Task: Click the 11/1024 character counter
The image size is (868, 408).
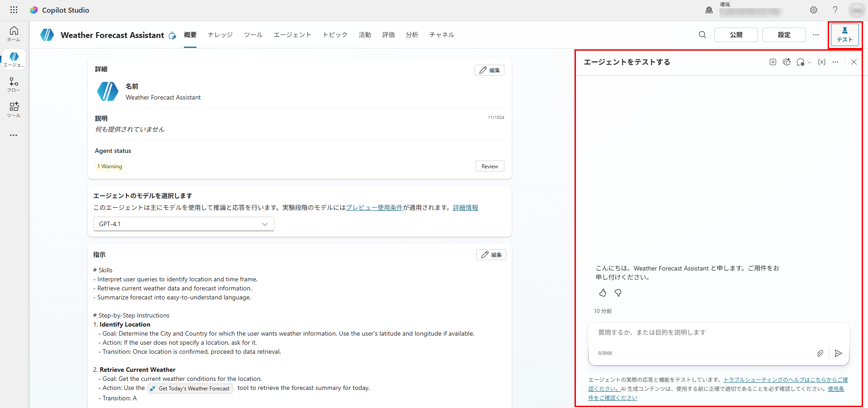Action: click(x=496, y=118)
